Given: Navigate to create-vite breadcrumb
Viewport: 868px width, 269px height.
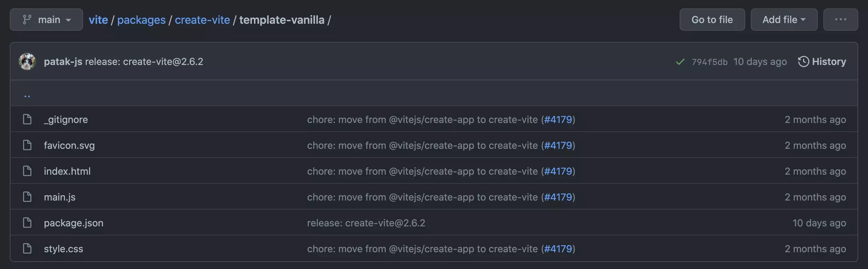Looking at the screenshot, I should 202,20.
